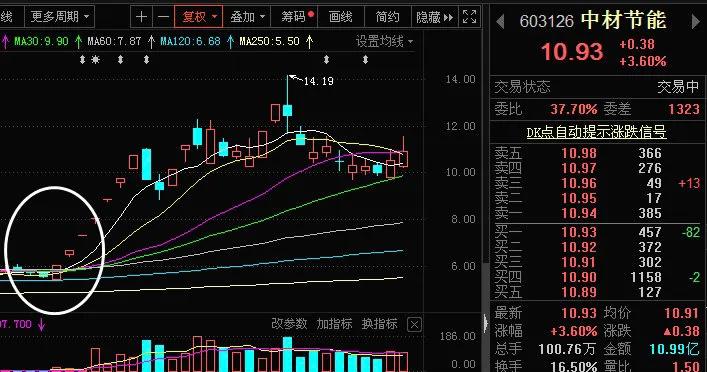Open DK点自动提示涨跌信号 link

click(596, 132)
